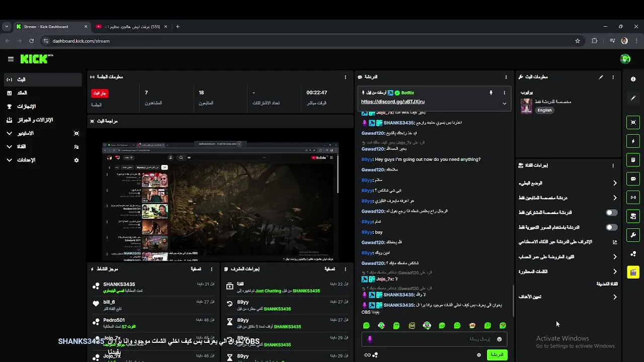Open the Achievements item in sidebar
This screenshot has height=362, width=644.
(43, 107)
